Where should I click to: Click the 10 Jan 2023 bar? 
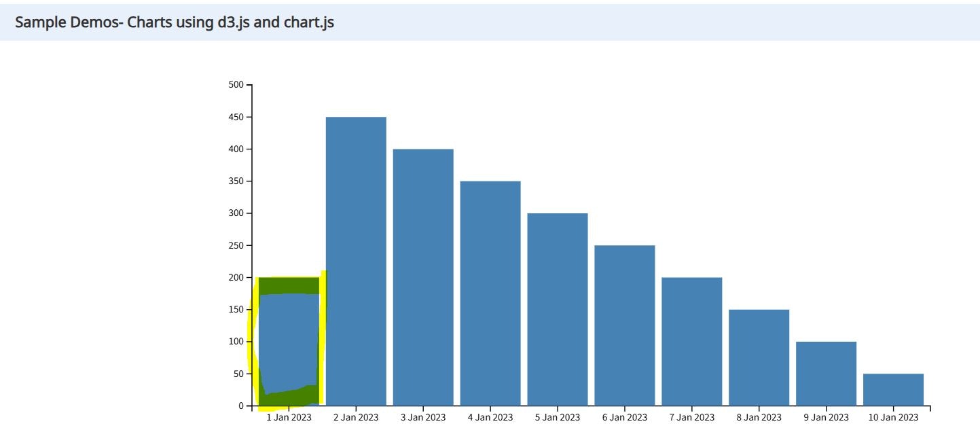[x=894, y=390]
